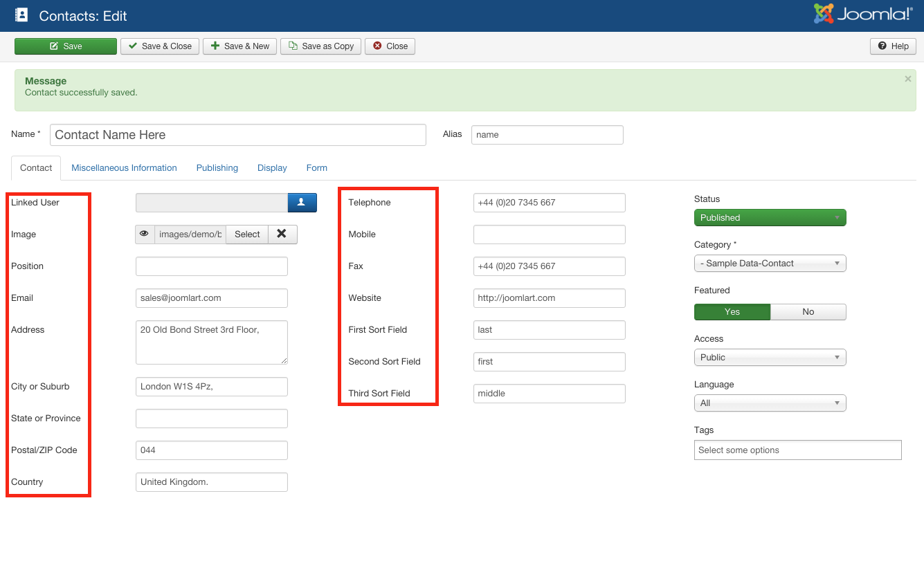Dismiss the success message with X

click(x=907, y=80)
